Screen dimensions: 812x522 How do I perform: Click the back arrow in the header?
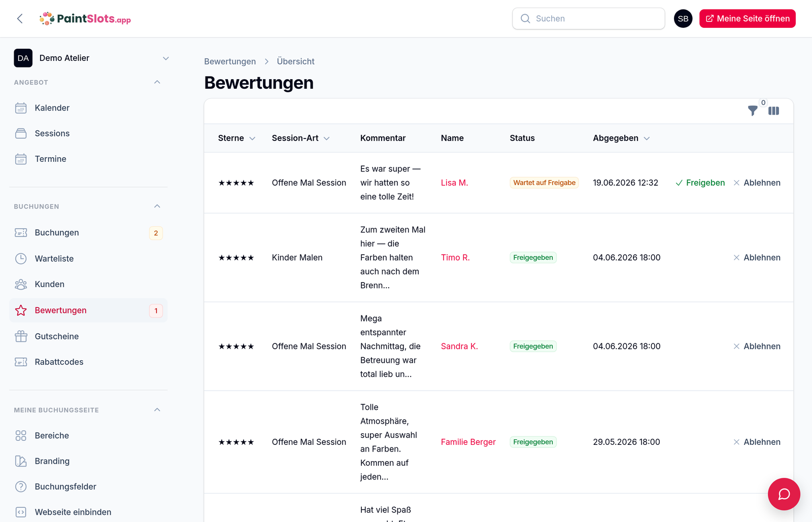pos(20,19)
